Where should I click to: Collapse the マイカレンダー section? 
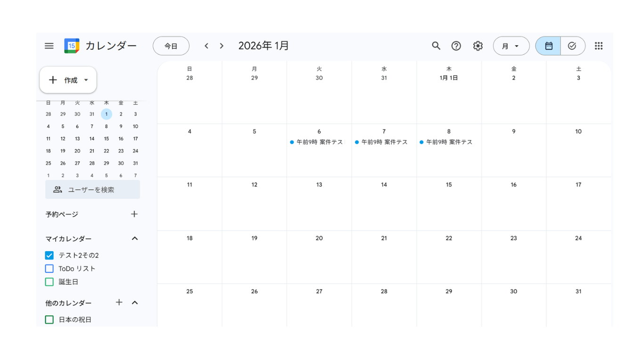(x=135, y=239)
